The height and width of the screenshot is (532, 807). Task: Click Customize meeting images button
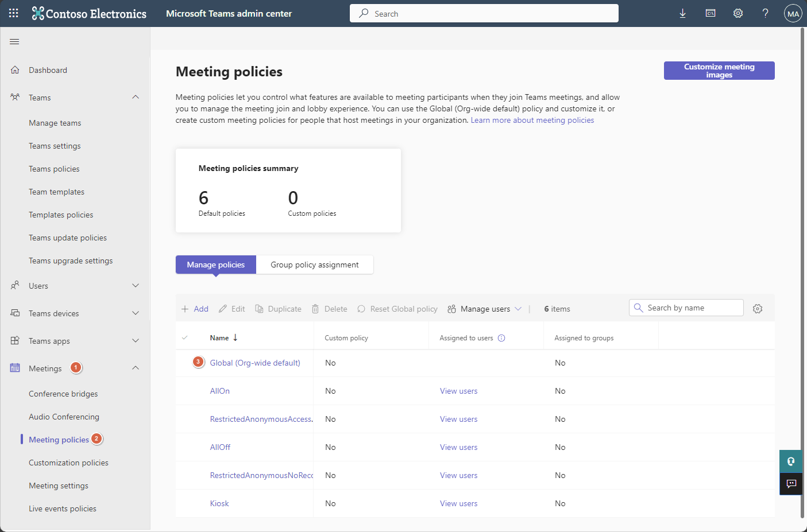point(719,71)
